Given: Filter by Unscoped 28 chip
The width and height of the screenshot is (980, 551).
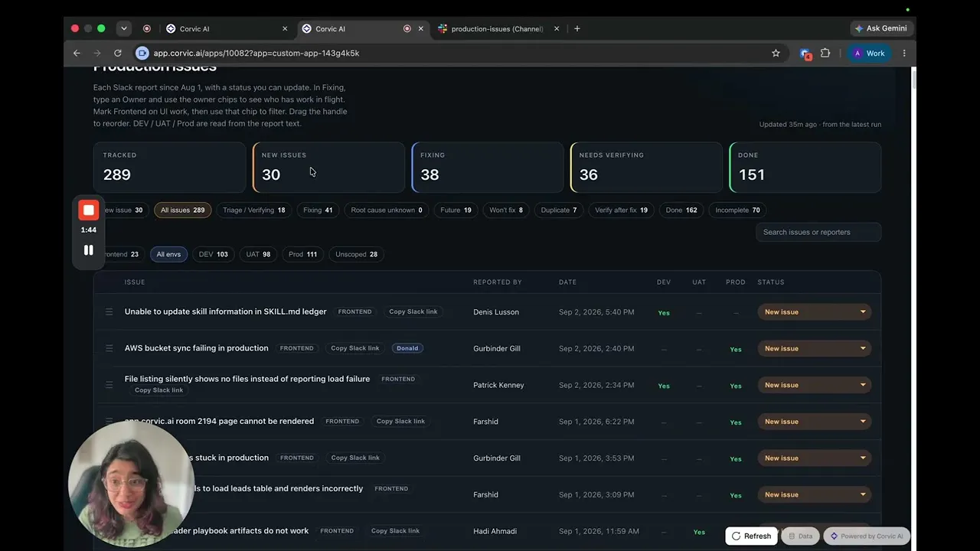Looking at the screenshot, I should click(356, 254).
